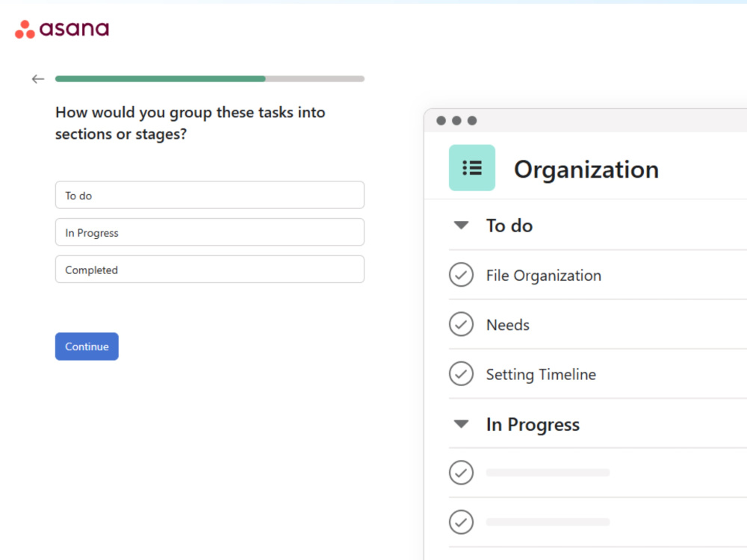Collapse the 'In Progress' section arrow
747x560 pixels.
click(461, 423)
